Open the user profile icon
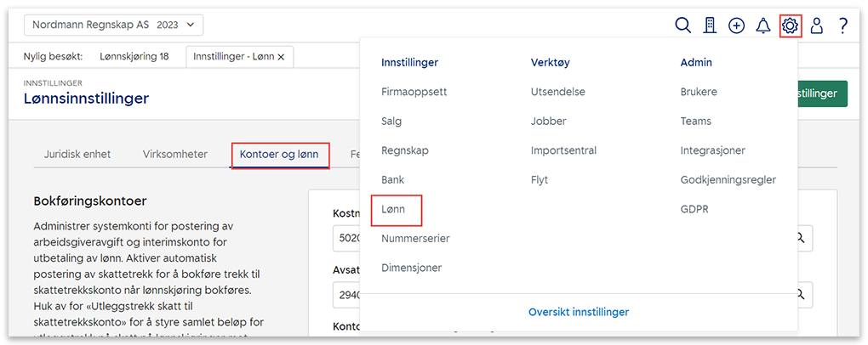 click(x=817, y=25)
